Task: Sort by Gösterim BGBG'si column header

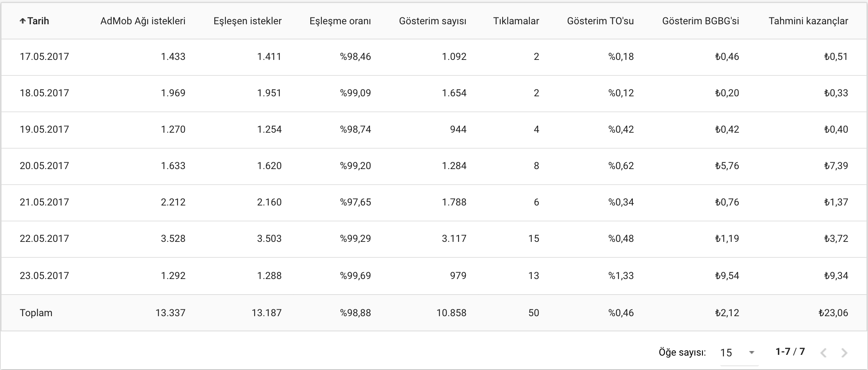Action: tap(701, 21)
